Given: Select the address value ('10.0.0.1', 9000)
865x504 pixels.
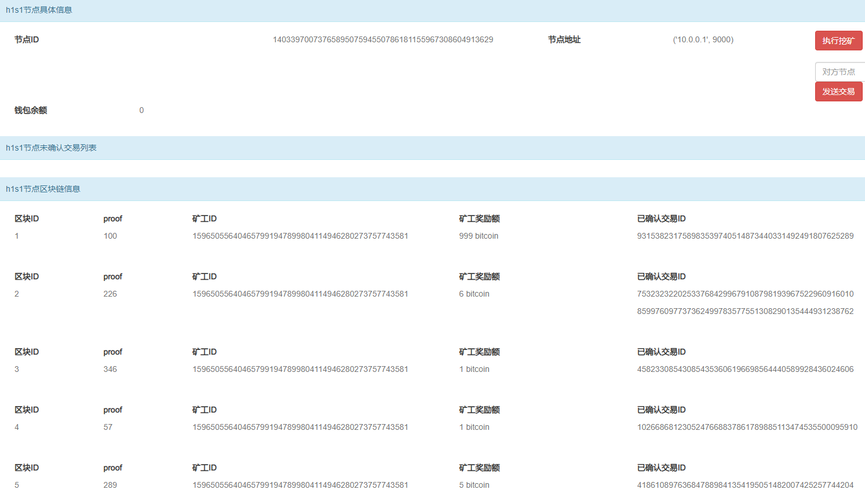Looking at the screenshot, I should click(x=703, y=39).
